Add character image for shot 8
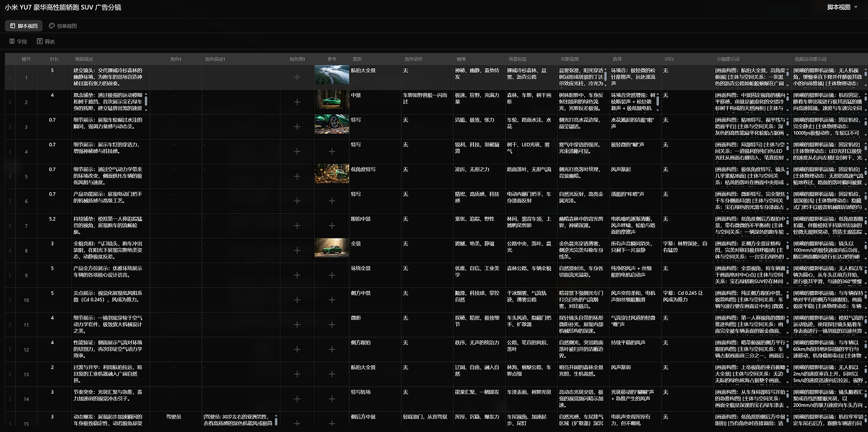 click(297, 250)
